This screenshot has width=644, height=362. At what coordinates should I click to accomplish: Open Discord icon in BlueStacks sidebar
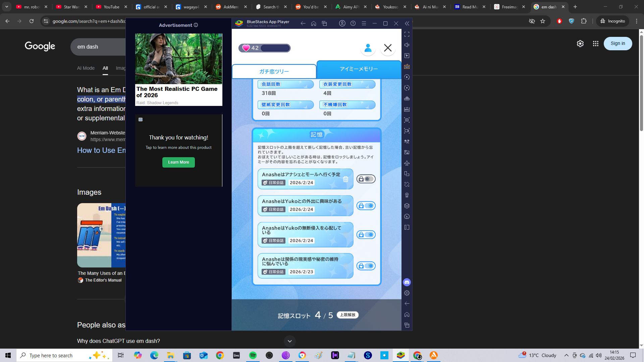(x=407, y=282)
